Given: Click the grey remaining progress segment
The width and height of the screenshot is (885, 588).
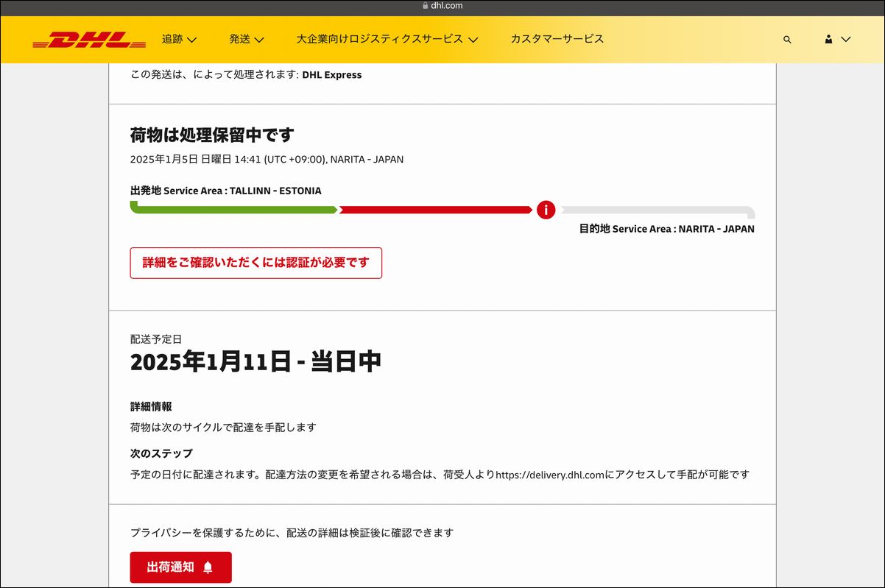Looking at the screenshot, I should [657, 212].
